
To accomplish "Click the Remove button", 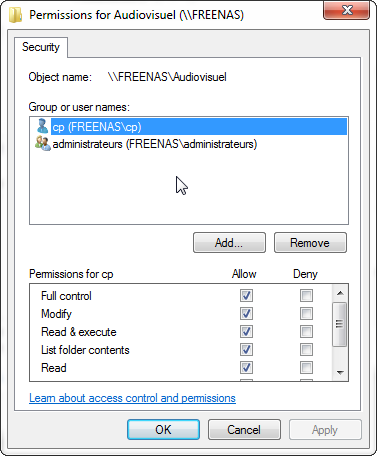I will pos(310,243).
